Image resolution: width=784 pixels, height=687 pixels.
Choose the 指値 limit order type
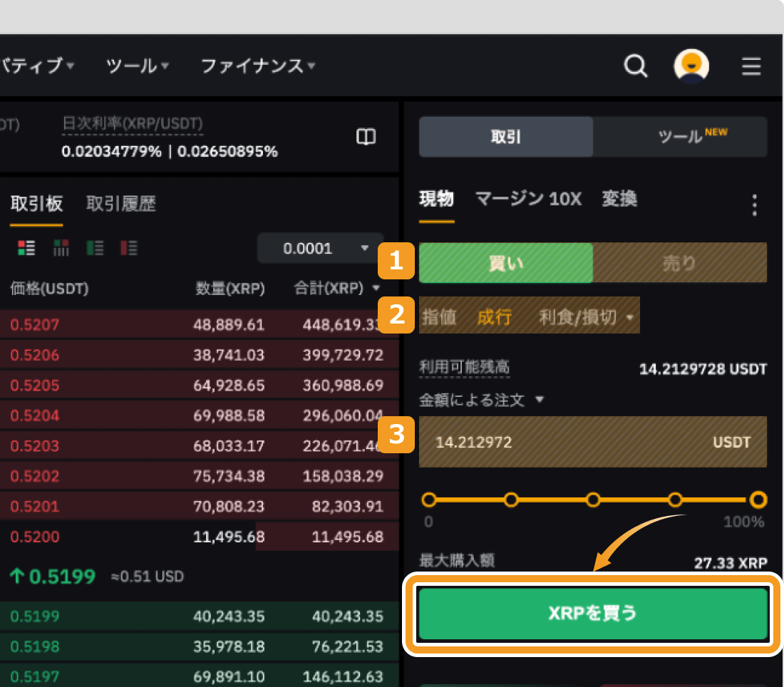pos(440,317)
